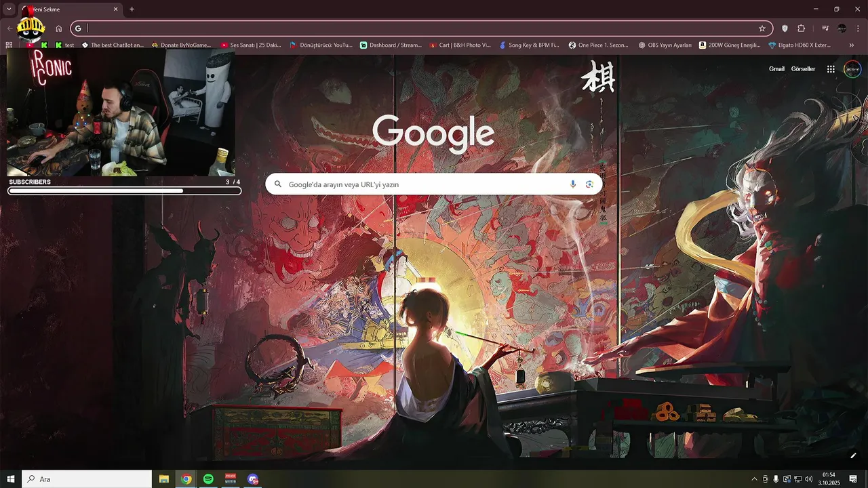Open The best ChatBot bookmark
This screenshot has height=488, width=868.
coord(113,45)
